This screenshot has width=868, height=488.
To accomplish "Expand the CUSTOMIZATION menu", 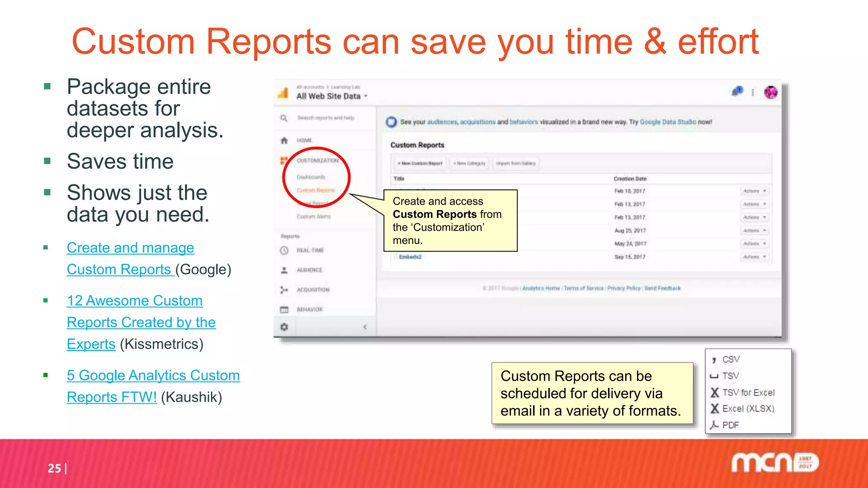I will [x=317, y=161].
